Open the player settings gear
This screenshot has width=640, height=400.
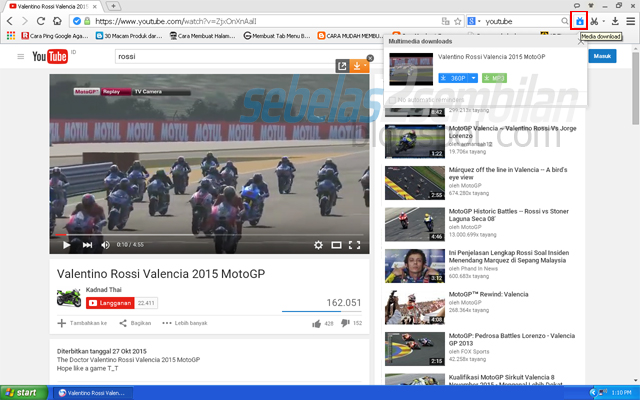[x=318, y=245]
